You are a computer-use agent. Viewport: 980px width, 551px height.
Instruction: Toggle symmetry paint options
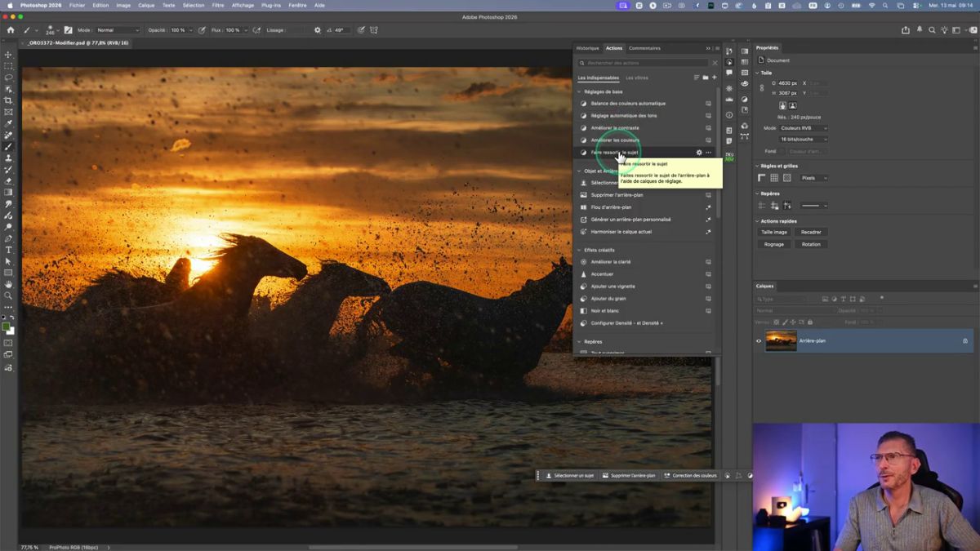(x=374, y=30)
